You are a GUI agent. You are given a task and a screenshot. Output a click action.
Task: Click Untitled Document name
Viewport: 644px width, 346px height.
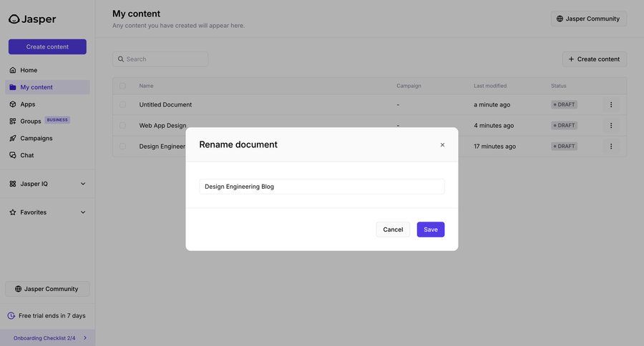[165, 104]
